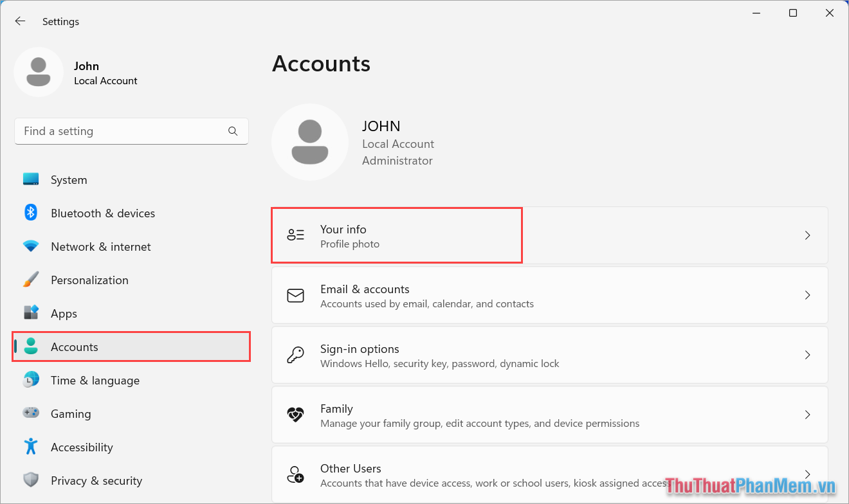The width and height of the screenshot is (849, 504).
Task: Click the Privacy & security shield icon
Action: (30, 480)
